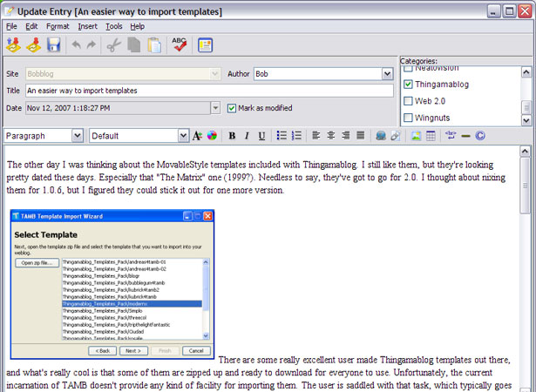Align text right

346,136
